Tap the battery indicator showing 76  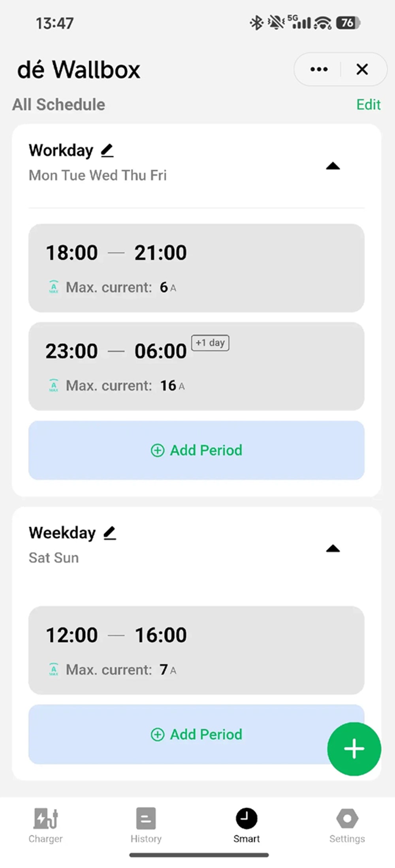pos(348,23)
